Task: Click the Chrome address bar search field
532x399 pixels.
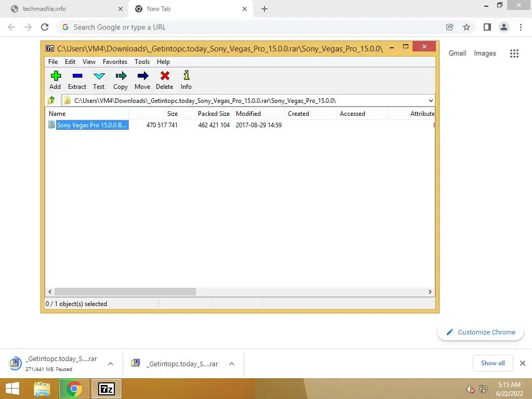Action: coord(251,27)
